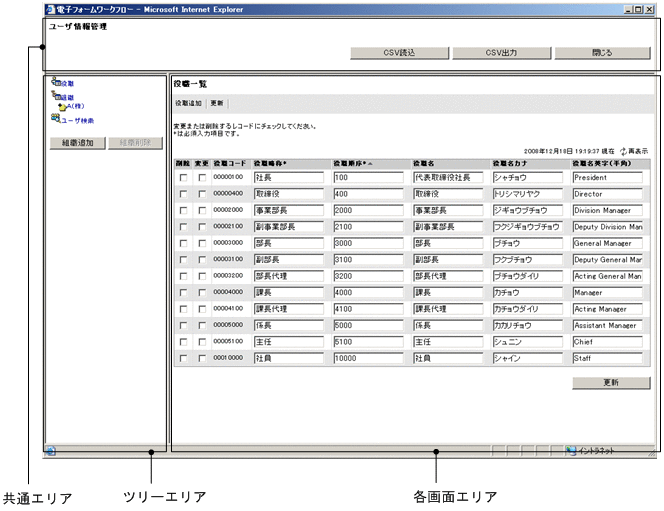664x511 pixels.
Task: Click the 役職名 field containing 代表取締役社長
Action: [x=448, y=177]
